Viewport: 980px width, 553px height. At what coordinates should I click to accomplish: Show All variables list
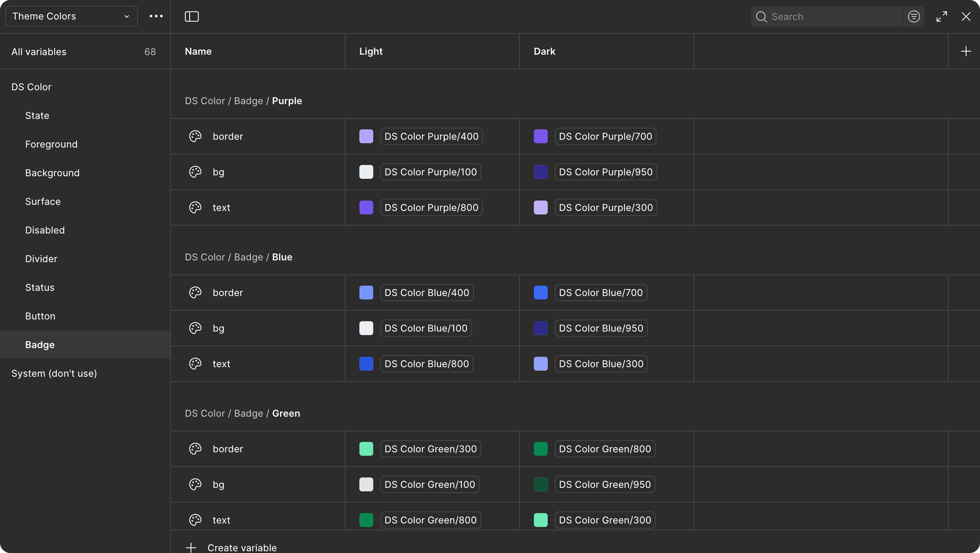[x=39, y=52]
